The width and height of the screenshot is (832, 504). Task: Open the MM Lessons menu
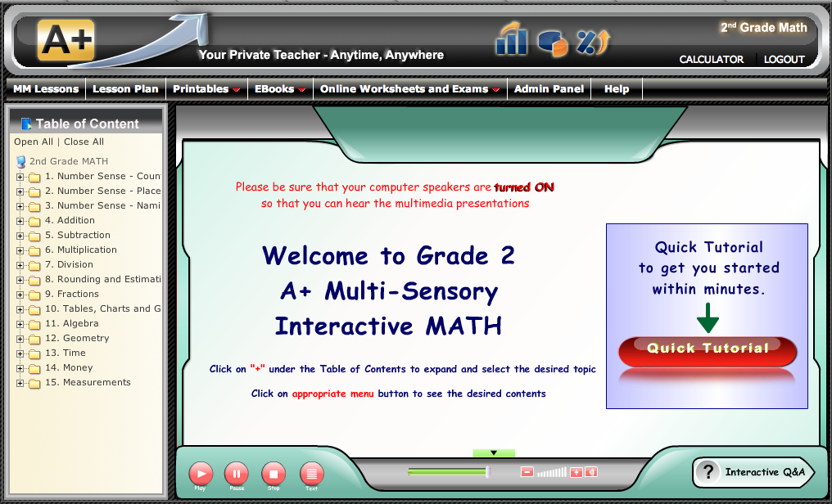tap(46, 88)
